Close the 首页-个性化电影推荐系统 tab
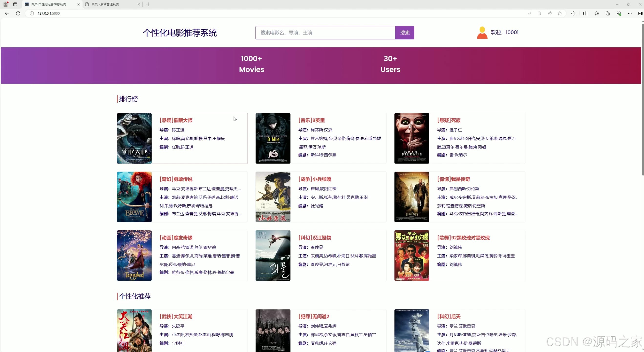The width and height of the screenshot is (644, 352). tap(78, 4)
